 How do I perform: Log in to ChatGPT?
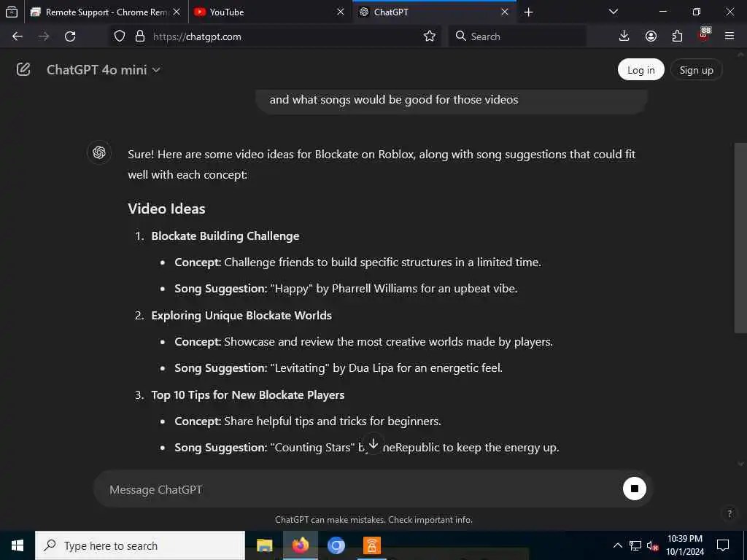pos(640,70)
